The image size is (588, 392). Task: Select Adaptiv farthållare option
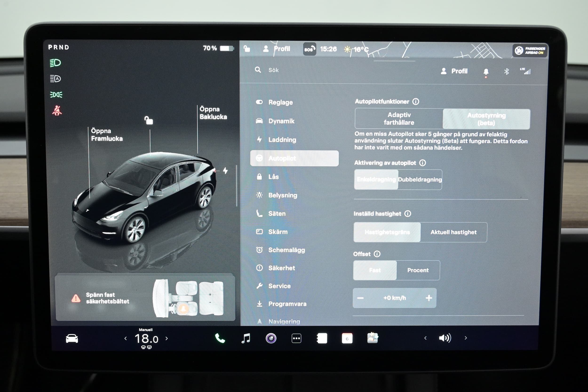click(x=399, y=119)
